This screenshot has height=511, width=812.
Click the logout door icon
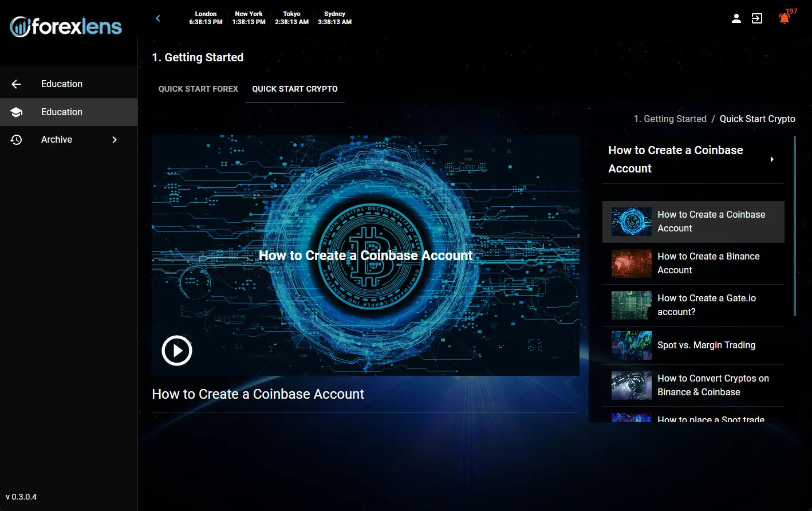tap(757, 18)
